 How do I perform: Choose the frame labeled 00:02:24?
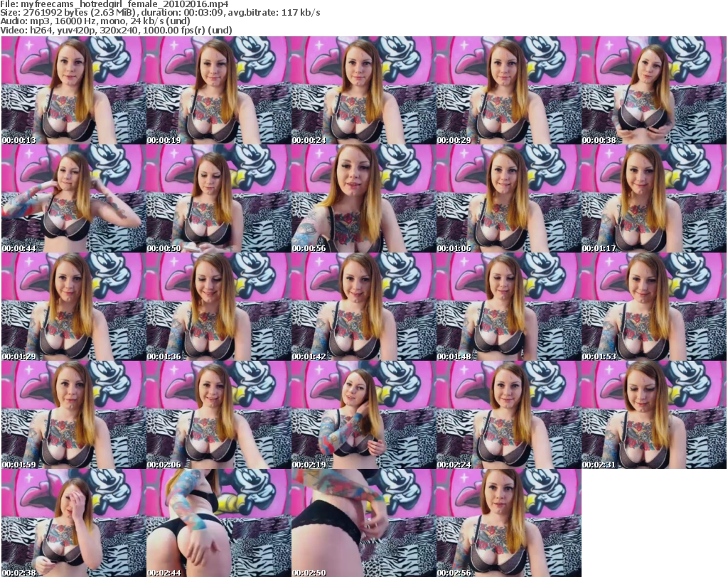coord(508,415)
